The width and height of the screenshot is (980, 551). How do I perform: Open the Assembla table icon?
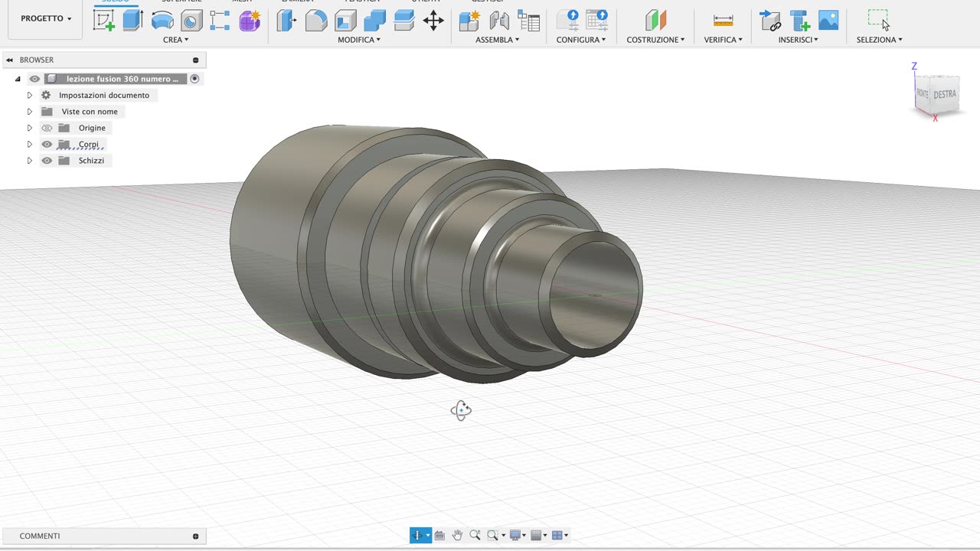(528, 21)
